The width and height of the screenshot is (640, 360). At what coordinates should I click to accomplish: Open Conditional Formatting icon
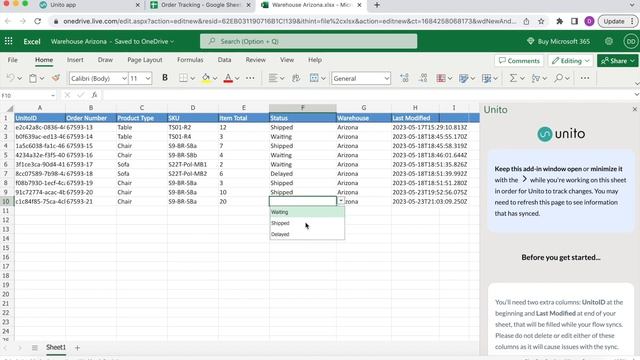point(441,78)
